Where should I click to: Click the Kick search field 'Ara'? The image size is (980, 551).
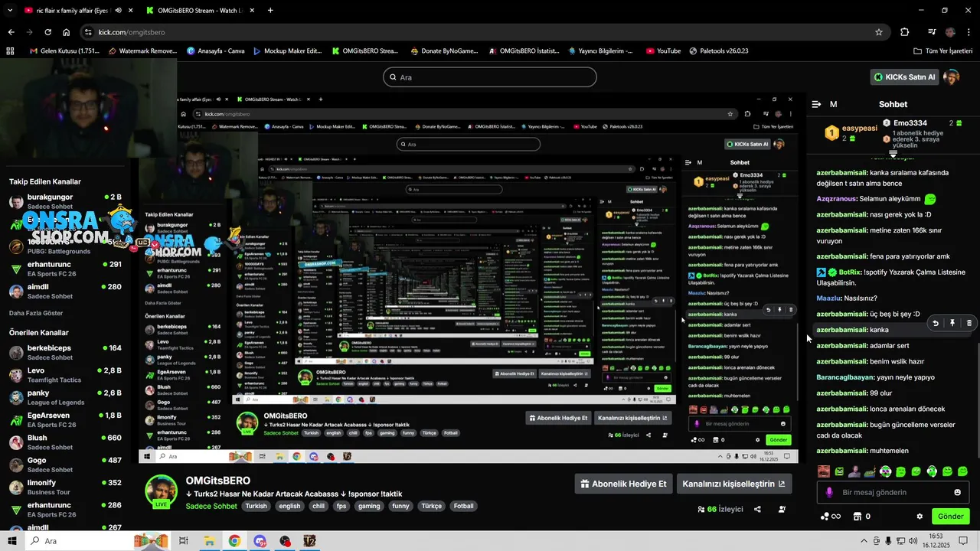click(x=490, y=77)
